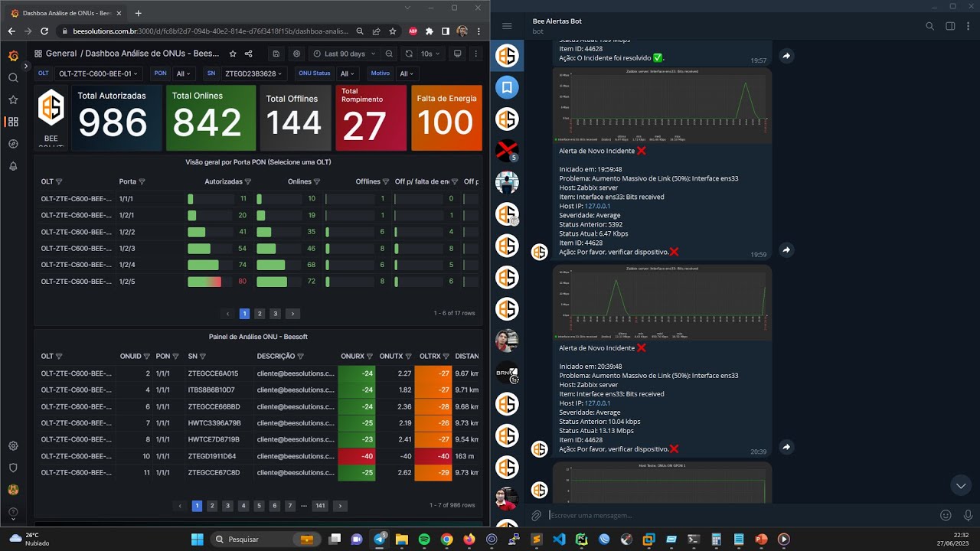Open Configuration gear in the Grafana sidebar

(13, 446)
